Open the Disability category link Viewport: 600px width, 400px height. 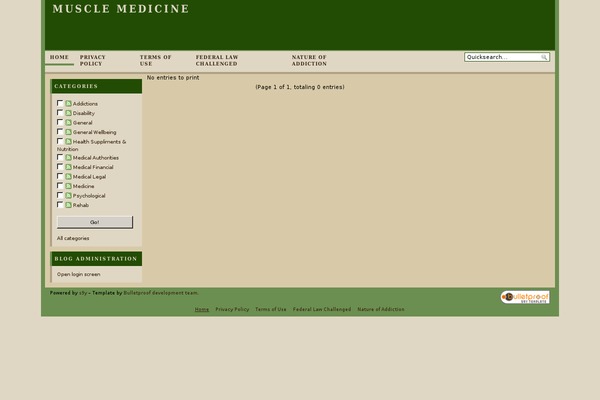point(84,113)
